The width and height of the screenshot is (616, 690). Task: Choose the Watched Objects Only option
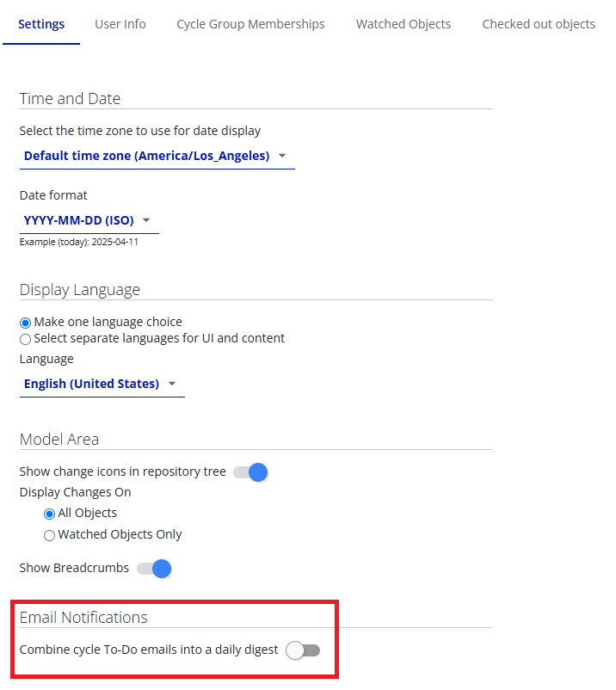pyautogui.click(x=50, y=535)
